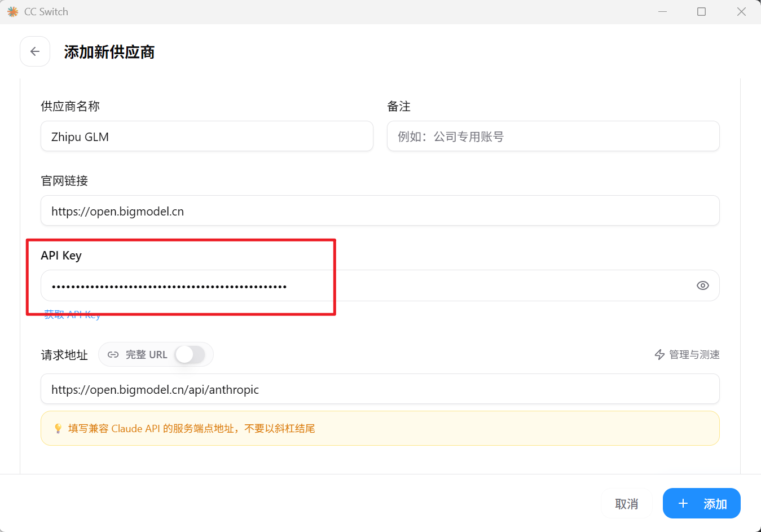Maximize the CC Switch window
This screenshot has width=761, height=532.
point(701,11)
